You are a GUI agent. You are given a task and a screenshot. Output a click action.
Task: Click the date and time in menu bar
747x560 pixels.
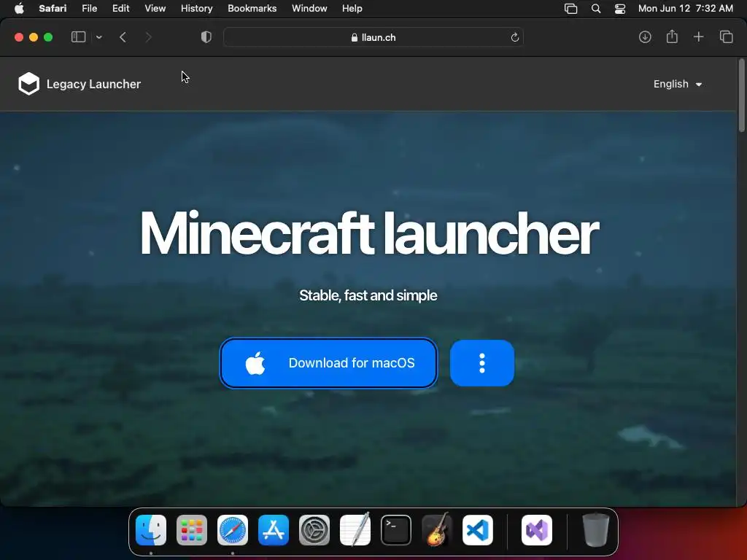685,8
